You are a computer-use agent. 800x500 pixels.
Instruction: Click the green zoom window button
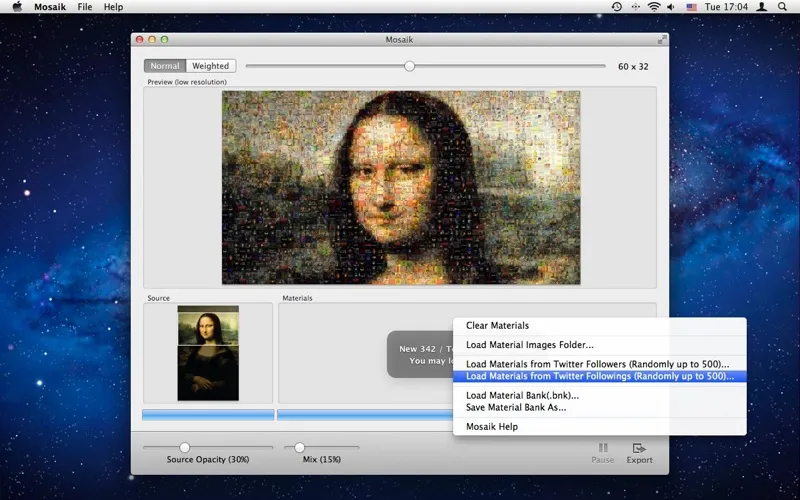click(x=164, y=39)
